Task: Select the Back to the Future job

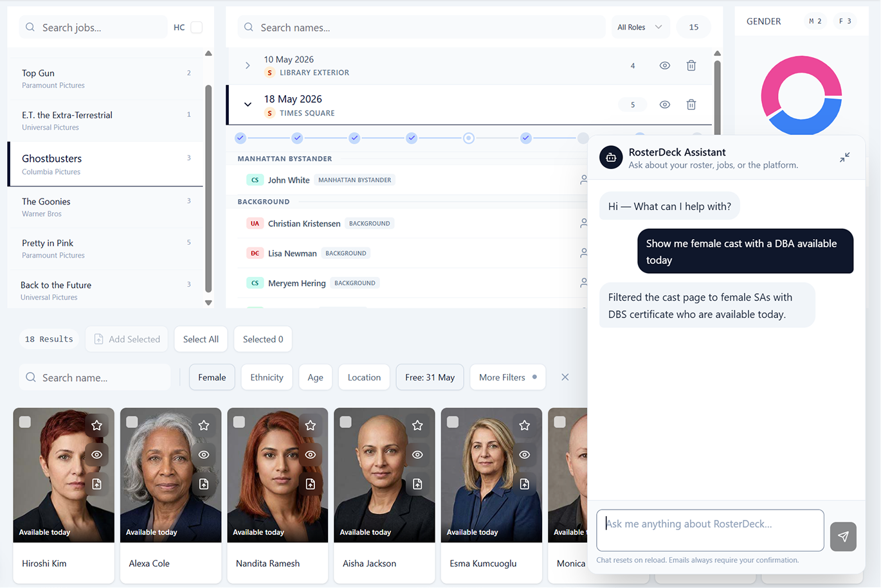Action: 106,290
